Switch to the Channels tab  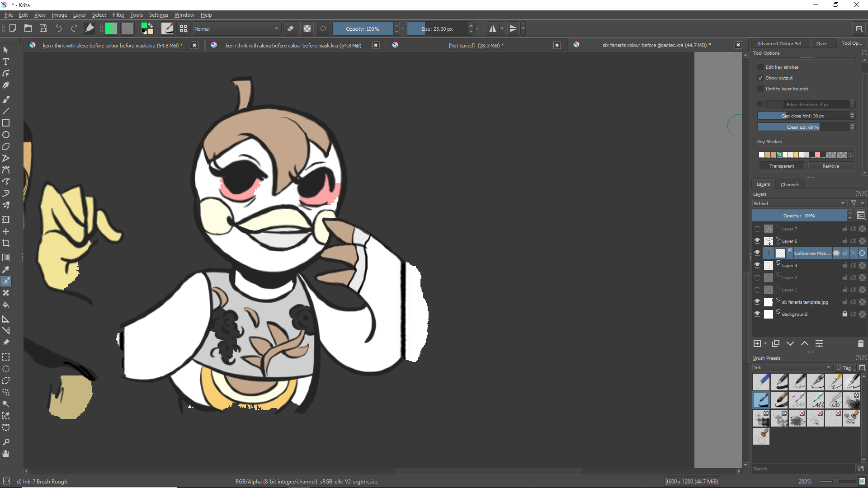(790, 184)
